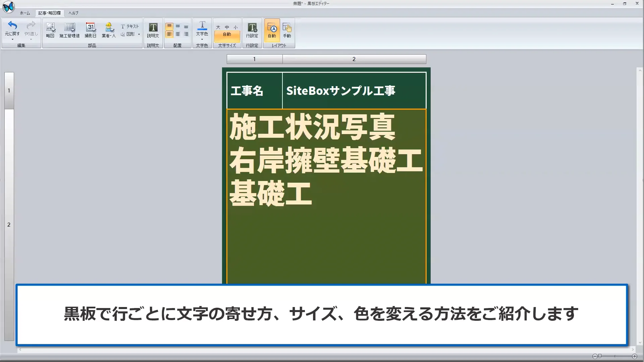Open the 文字色 color dropdown arrow

(x=202, y=40)
